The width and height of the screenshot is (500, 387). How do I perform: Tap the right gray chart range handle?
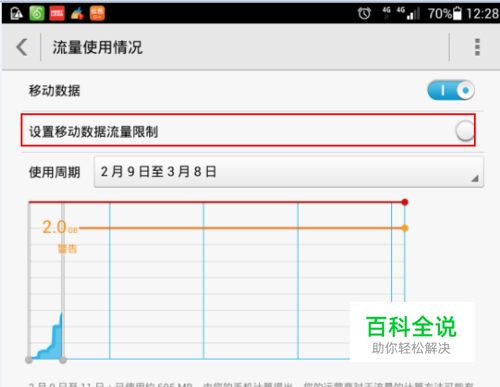[x=63, y=360]
